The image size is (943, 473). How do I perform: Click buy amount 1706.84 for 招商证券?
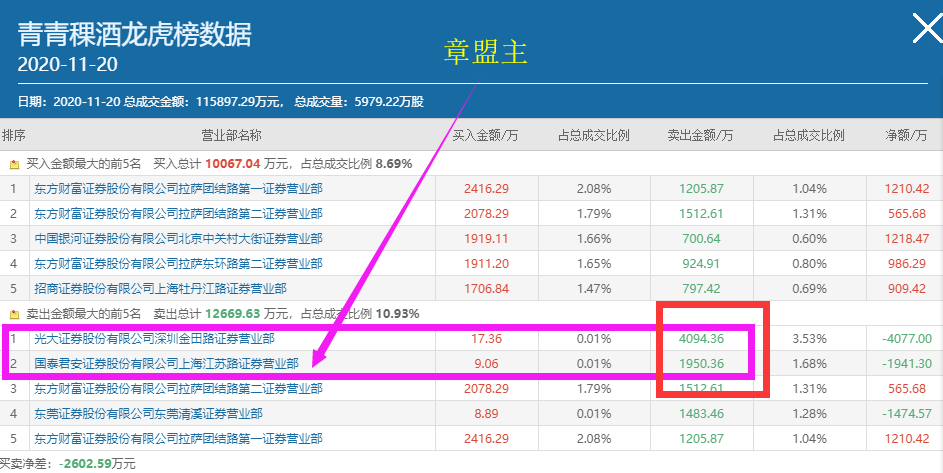click(x=487, y=289)
